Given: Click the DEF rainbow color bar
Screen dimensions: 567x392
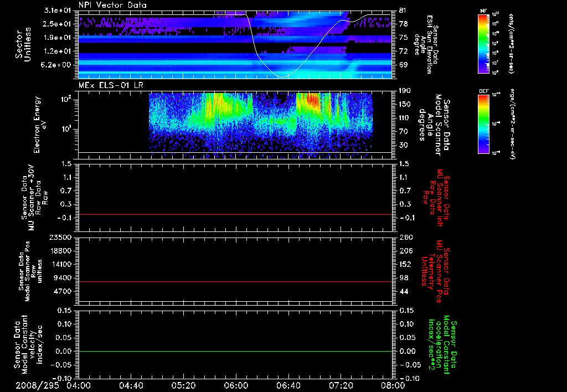Looking at the screenshot, I should 484,124.
